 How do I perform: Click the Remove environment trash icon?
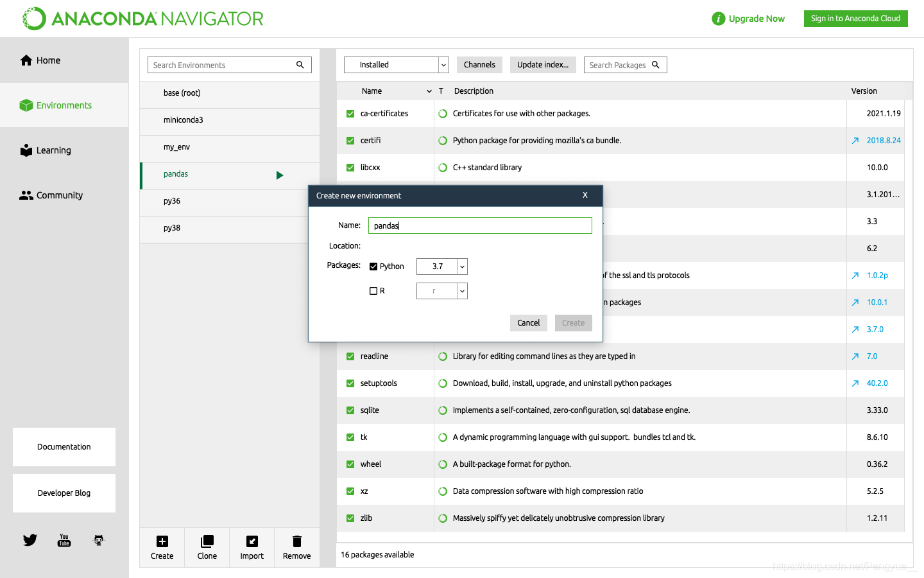tap(297, 541)
